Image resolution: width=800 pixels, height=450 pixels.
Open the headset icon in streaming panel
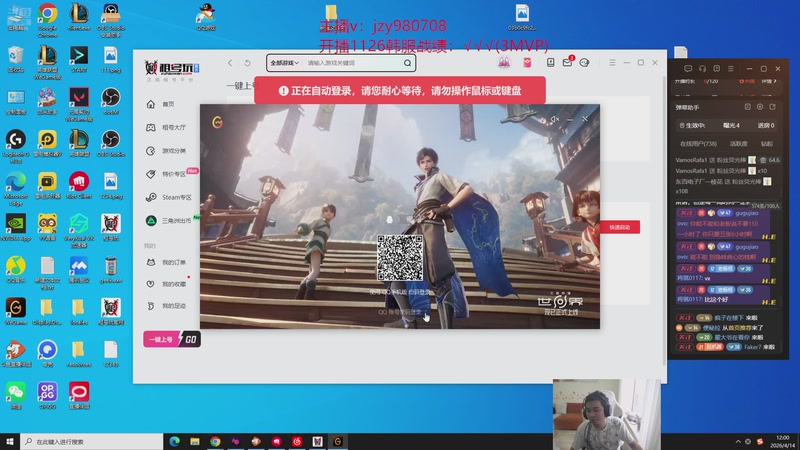click(x=703, y=68)
